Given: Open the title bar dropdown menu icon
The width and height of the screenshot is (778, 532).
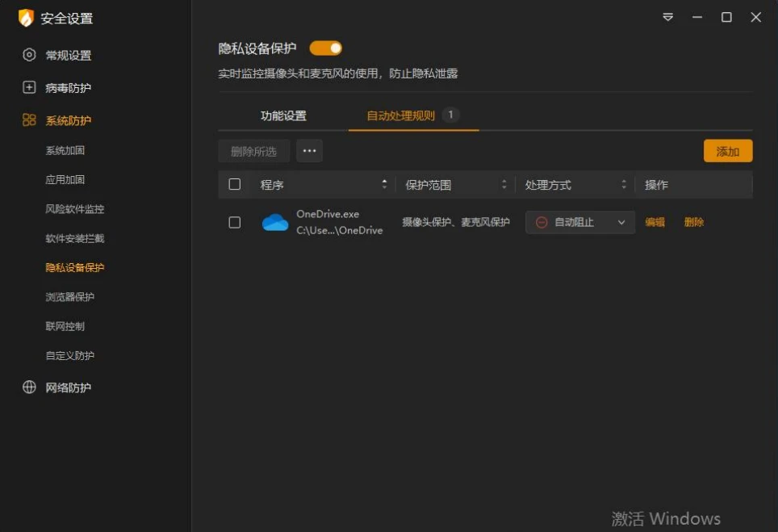Looking at the screenshot, I should pos(668,18).
